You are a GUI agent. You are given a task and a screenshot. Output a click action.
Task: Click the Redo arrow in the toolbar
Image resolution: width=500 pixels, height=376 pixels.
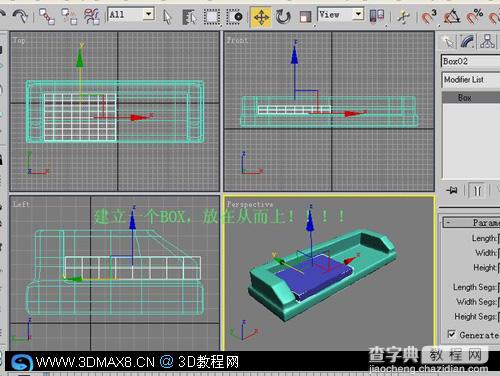pos(20,16)
